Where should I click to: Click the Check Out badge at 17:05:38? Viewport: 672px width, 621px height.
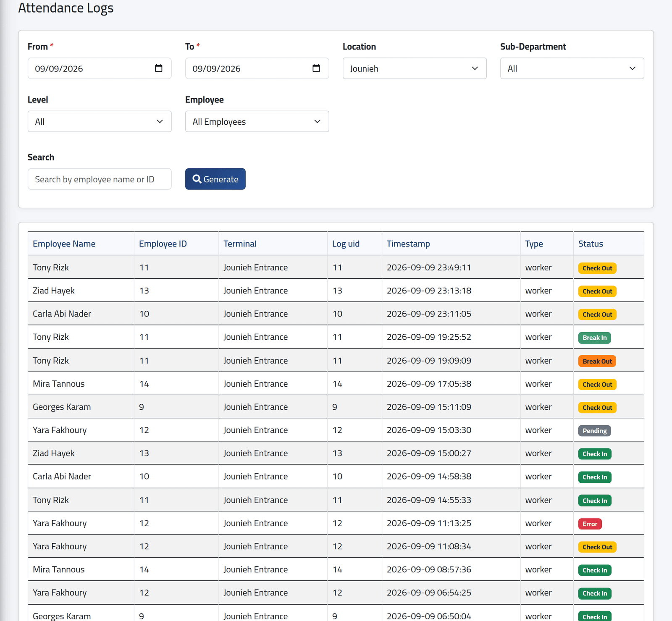pos(597,384)
